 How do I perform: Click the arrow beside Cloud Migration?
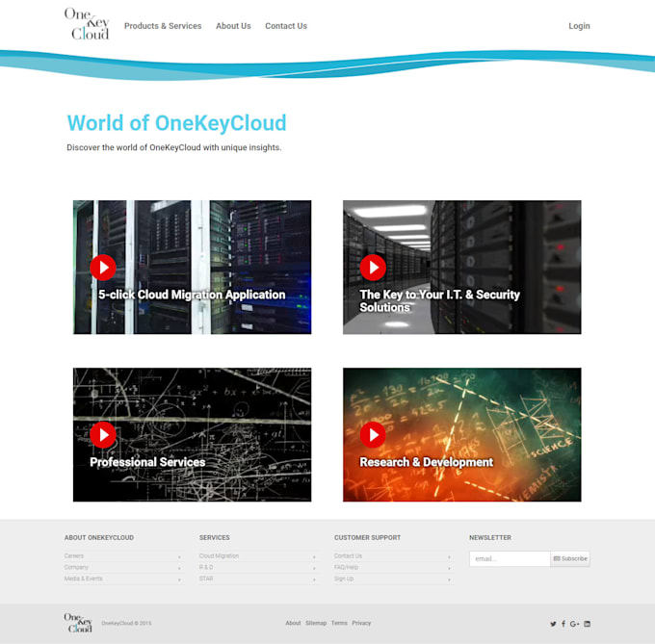(314, 556)
